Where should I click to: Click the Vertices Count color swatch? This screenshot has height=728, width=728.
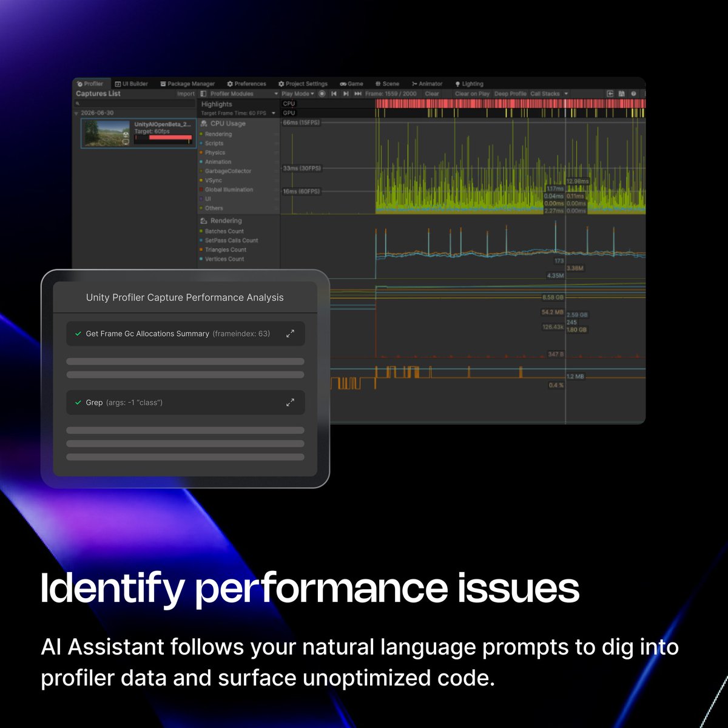201,259
